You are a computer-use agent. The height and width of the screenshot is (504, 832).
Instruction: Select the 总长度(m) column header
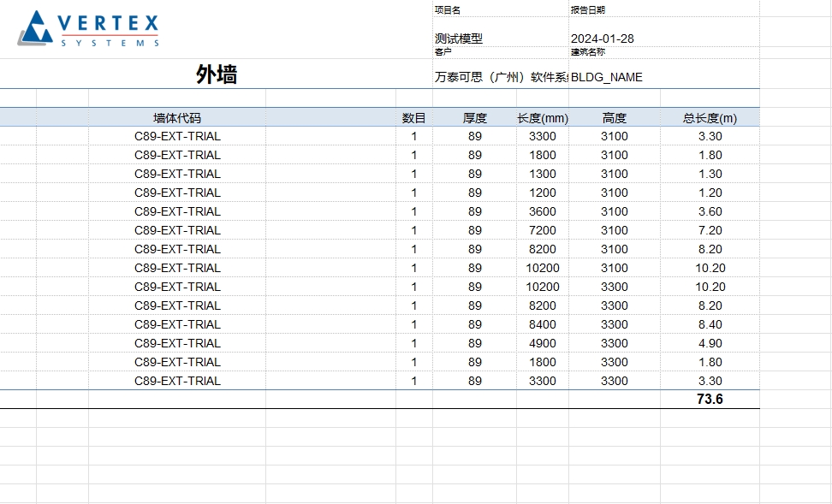[710, 118]
